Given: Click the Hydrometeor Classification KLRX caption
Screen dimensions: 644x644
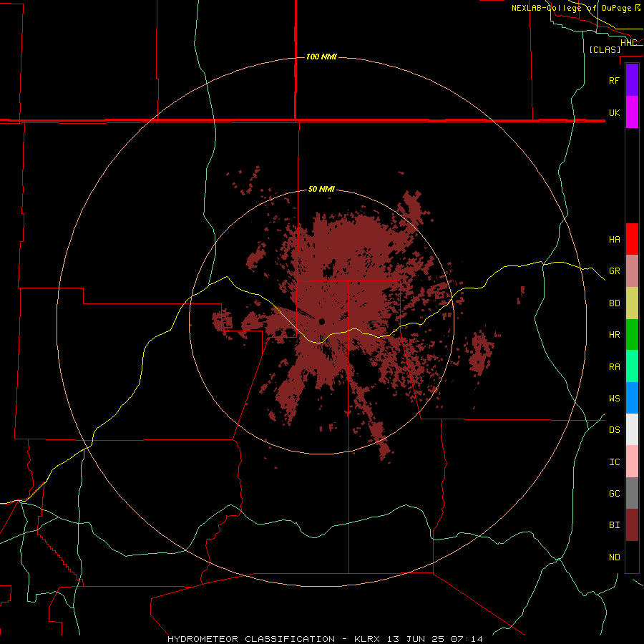Looking at the screenshot, I should point(325,639).
